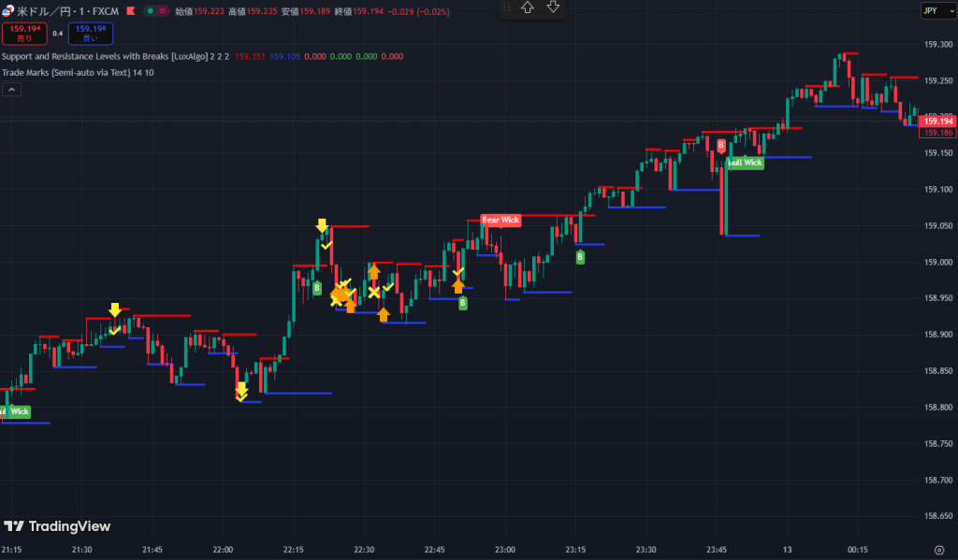958x560 pixels.
Task: Click the 23:00 label on the time axis
Action: point(505,550)
